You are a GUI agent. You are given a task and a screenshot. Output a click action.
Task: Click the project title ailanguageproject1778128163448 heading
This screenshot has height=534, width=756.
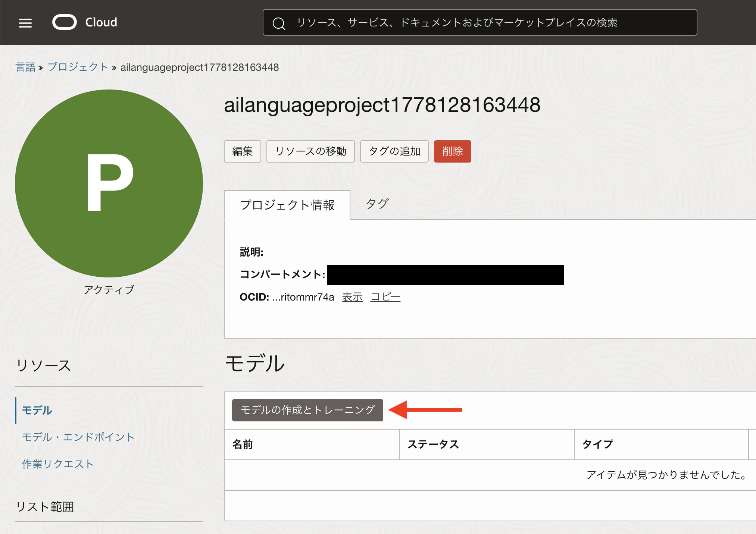(x=382, y=105)
